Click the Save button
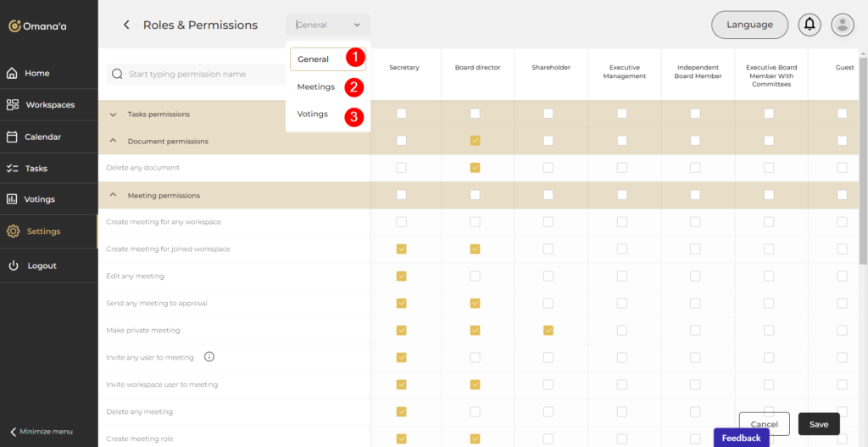 point(818,424)
